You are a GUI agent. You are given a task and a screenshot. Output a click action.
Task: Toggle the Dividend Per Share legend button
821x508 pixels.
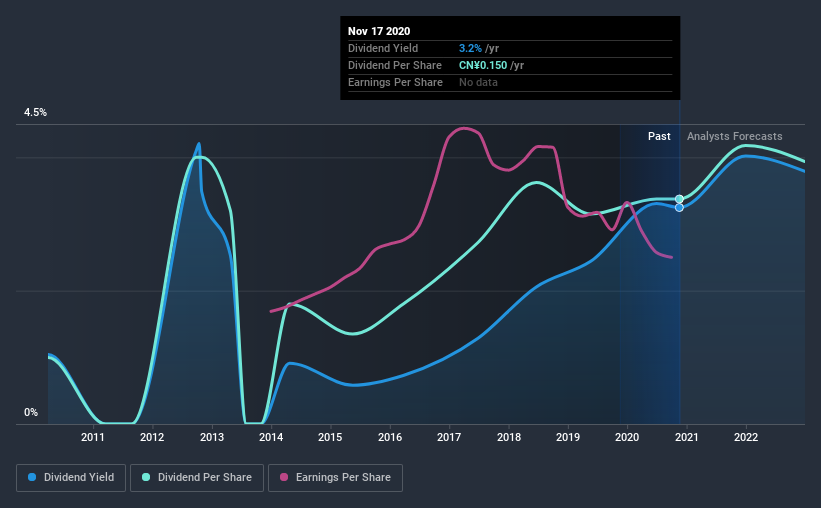197,478
